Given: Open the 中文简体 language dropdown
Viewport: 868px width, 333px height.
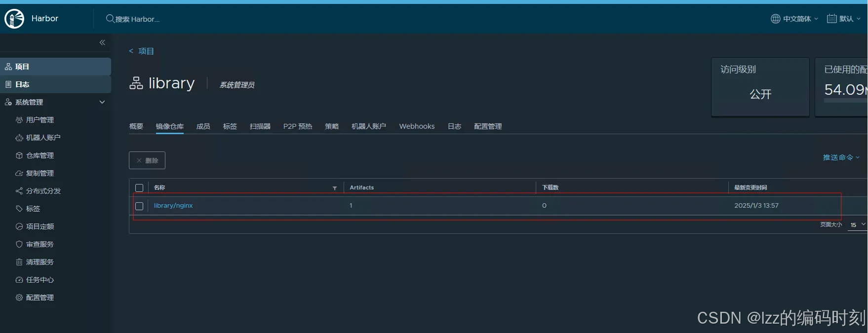Looking at the screenshot, I should tap(794, 19).
